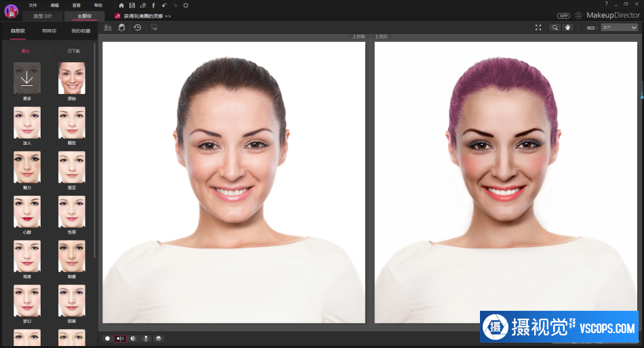The image size is (644, 348).
Task: Switch to single image view mode
Action: (108, 339)
